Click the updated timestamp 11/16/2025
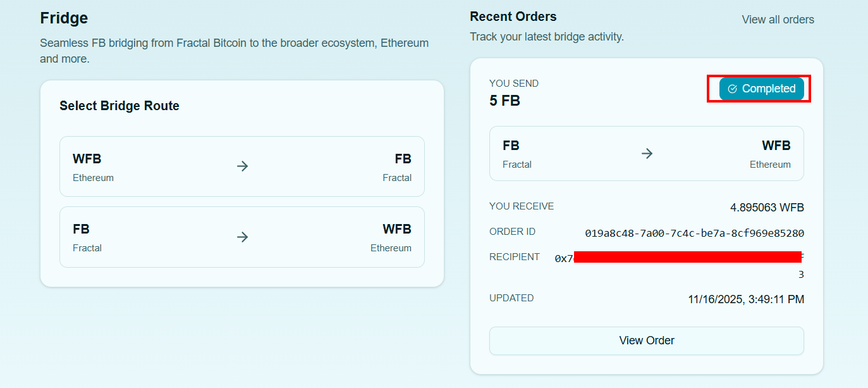 [x=746, y=299]
